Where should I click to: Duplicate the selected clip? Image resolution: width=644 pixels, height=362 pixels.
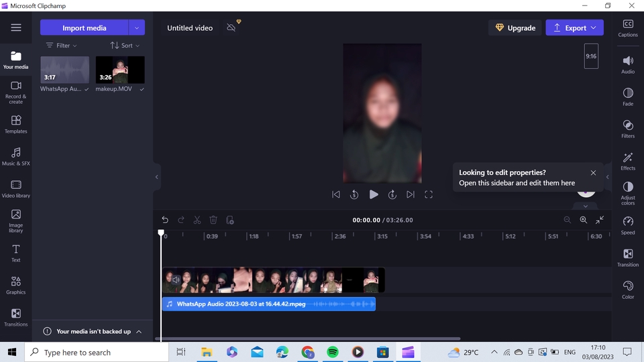pos(230,220)
